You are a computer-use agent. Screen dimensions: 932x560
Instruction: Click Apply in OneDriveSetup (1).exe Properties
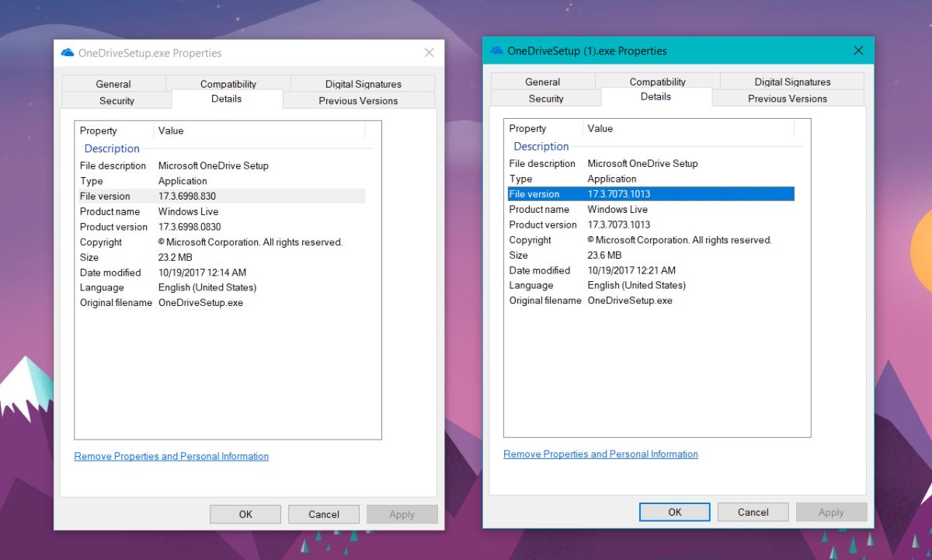[x=831, y=512]
